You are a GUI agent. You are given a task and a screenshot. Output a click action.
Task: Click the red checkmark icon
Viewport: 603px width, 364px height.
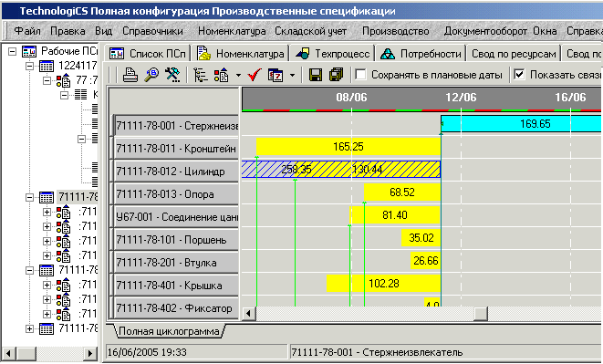pyautogui.click(x=254, y=75)
